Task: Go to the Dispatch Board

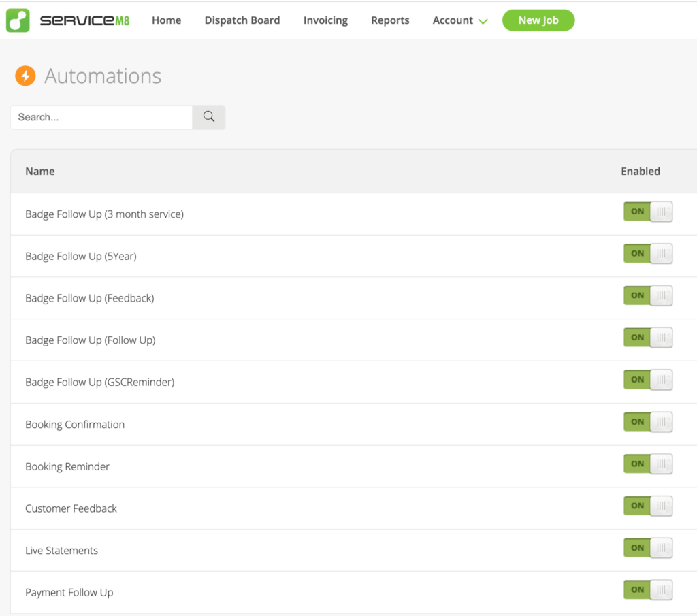Action: 242,20
